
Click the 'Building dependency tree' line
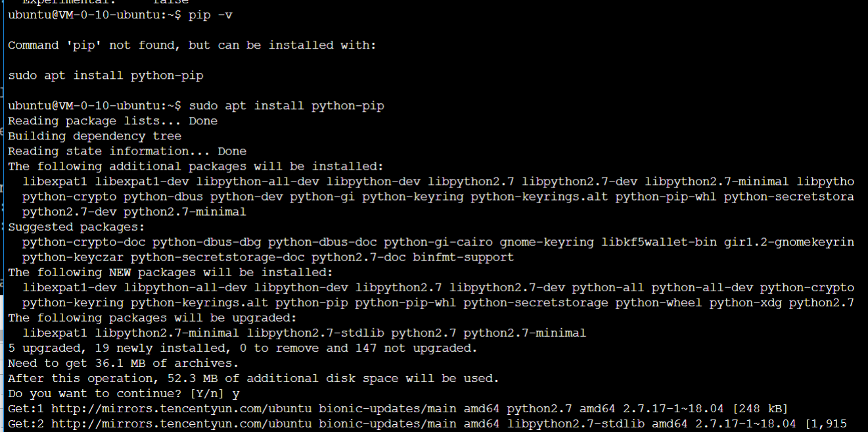95,136
